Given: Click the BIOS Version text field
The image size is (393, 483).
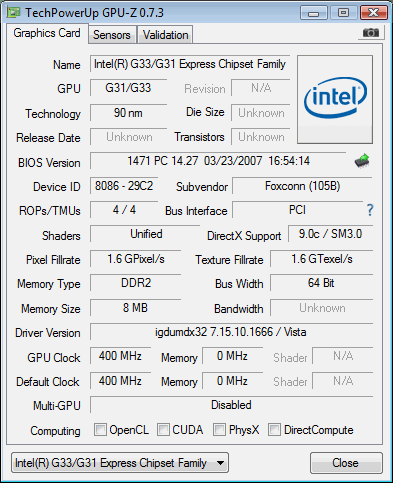Looking at the screenshot, I should click(218, 161).
